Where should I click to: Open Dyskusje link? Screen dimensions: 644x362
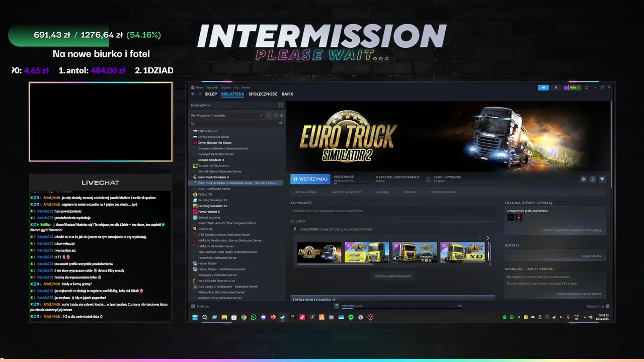click(382, 192)
